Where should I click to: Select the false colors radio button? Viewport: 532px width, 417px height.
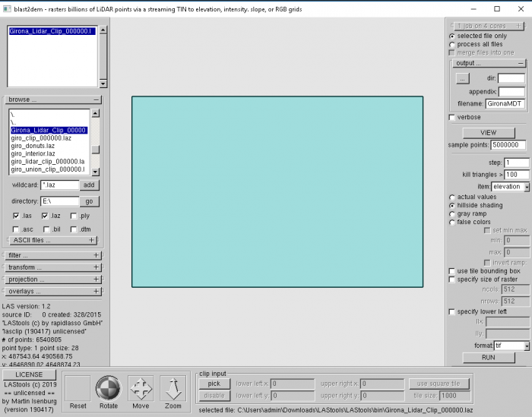453,223
